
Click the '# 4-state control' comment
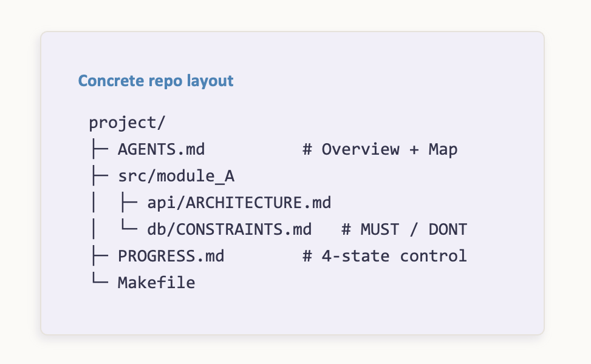[385, 257]
